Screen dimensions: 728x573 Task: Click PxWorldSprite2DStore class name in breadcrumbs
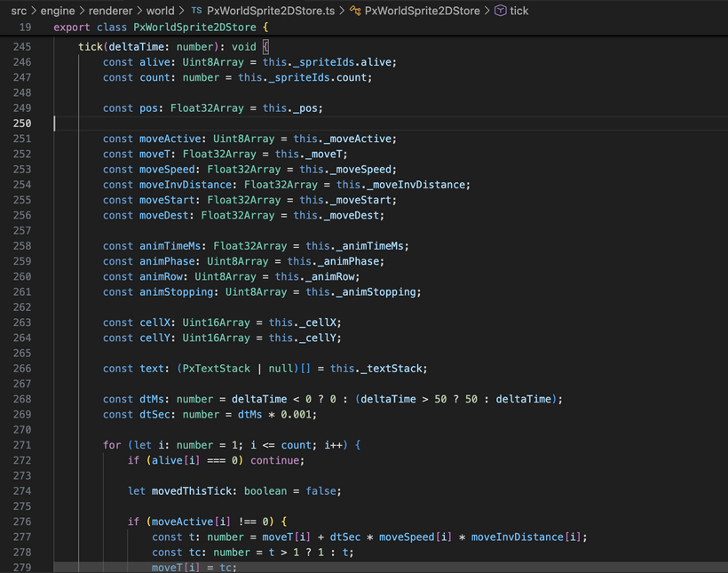[x=422, y=11]
